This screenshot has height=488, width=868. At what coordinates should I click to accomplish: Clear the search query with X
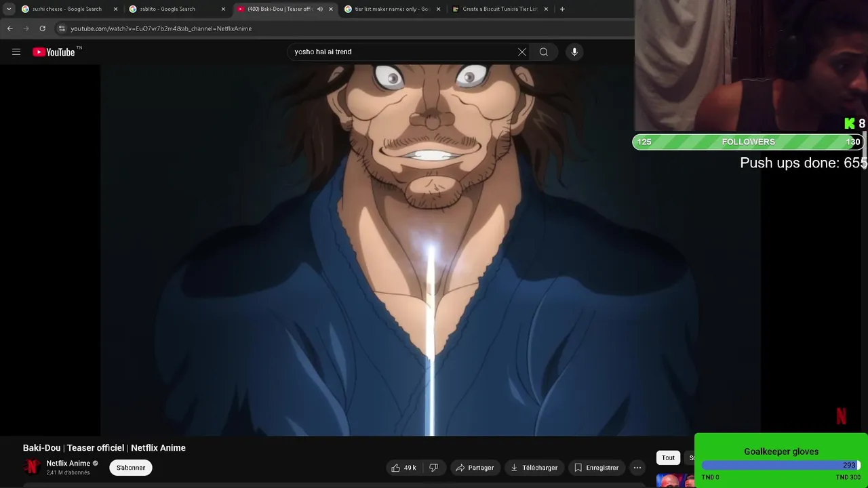click(x=522, y=52)
